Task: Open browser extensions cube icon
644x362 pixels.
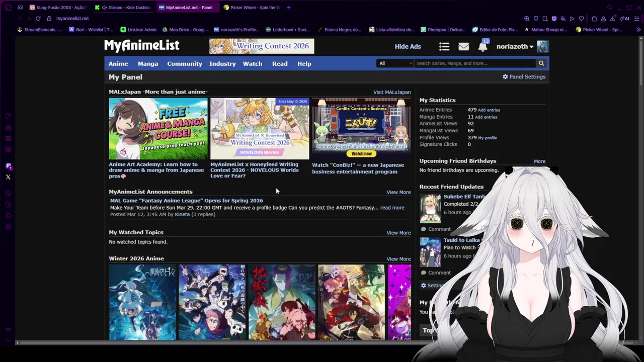Action: pyautogui.click(x=594, y=19)
